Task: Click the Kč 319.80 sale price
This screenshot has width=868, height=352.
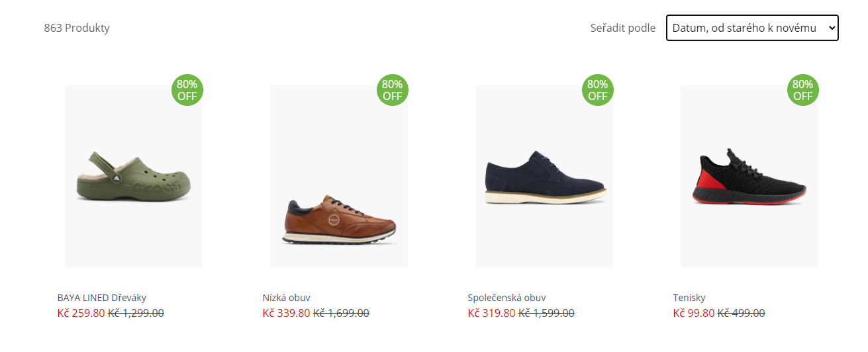Action: click(491, 313)
